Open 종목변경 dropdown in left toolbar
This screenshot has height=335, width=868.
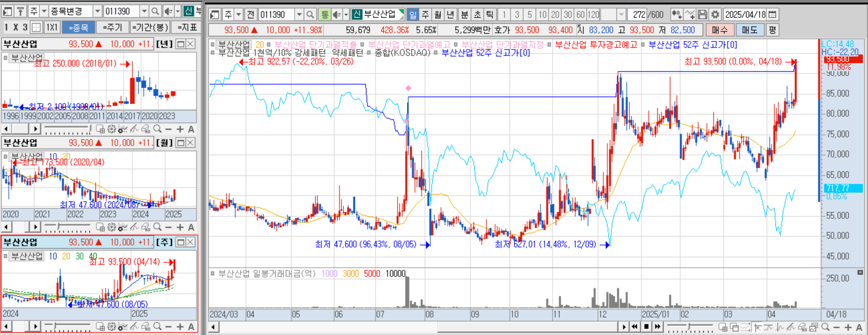point(98,11)
